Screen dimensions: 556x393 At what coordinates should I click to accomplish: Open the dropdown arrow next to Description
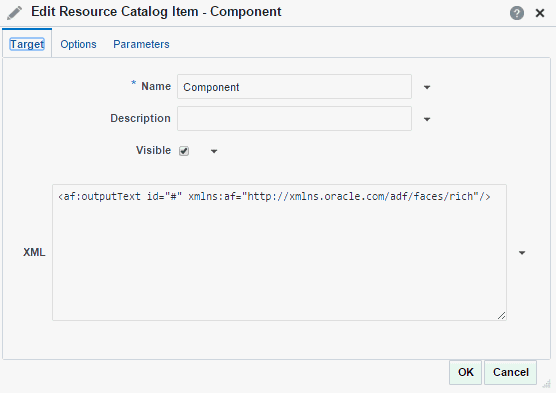427,119
